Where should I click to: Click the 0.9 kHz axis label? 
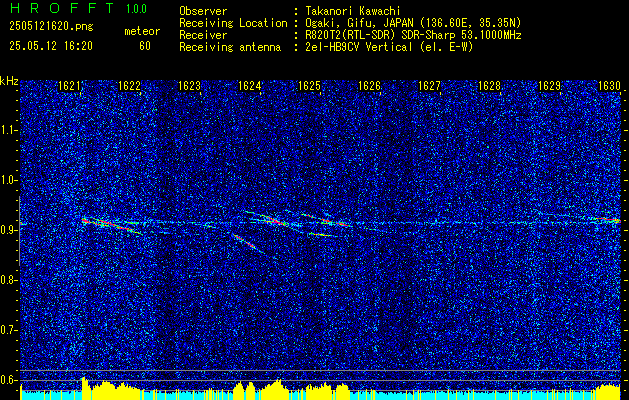pyautogui.click(x=8, y=230)
